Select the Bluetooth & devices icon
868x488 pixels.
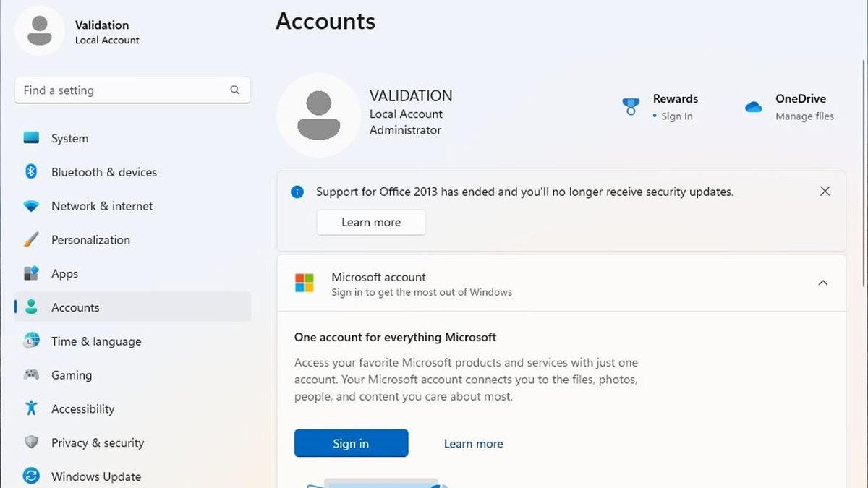point(30,172)
